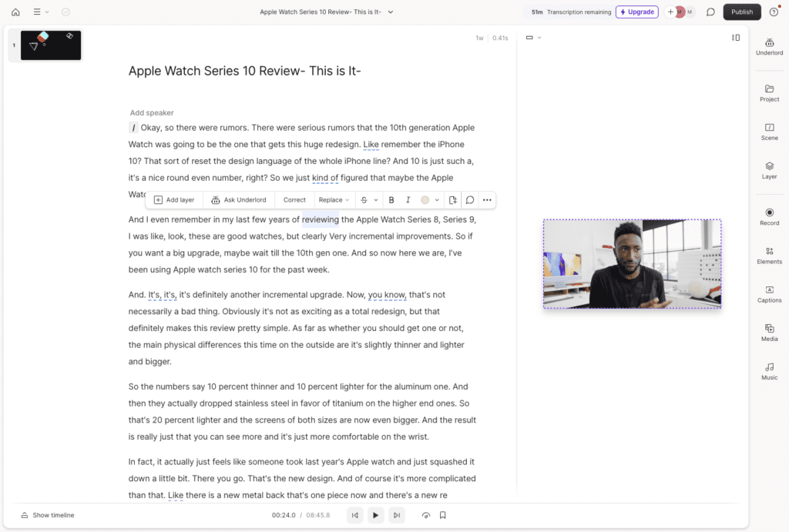Viewport: 789px width, 532px height.
Task: Open the Scene panel
Action: [770, 132]
